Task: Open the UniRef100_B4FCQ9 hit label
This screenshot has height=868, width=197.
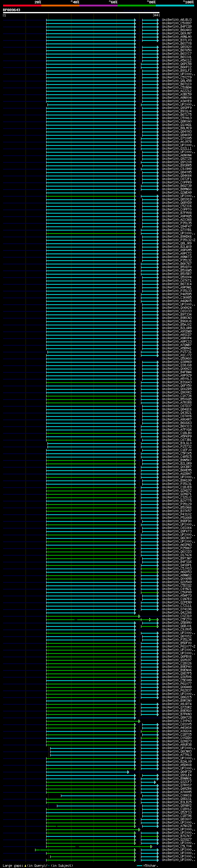Action: point(177,26)
